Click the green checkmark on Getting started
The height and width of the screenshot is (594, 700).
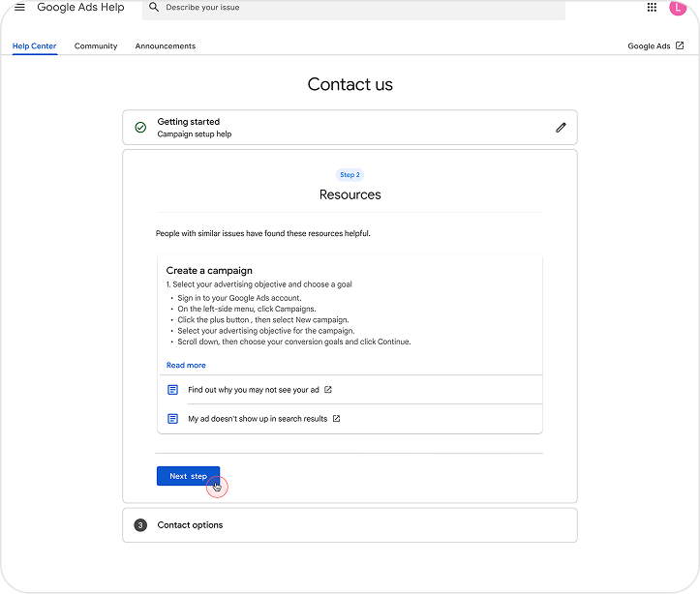[140, 128]
